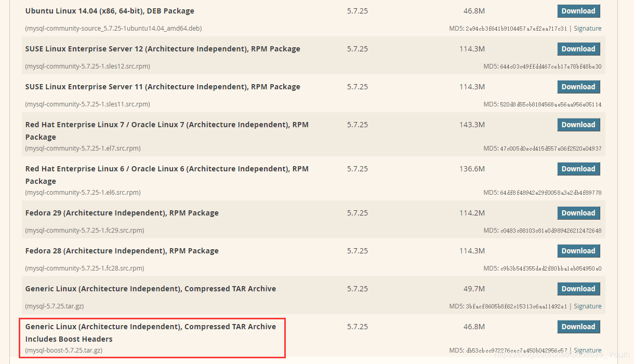This screenshot has width=634, height=364.
Task: Select the Generic Linux title above mysql-5.7.25.tar.gz
Action: coord(151,289)
